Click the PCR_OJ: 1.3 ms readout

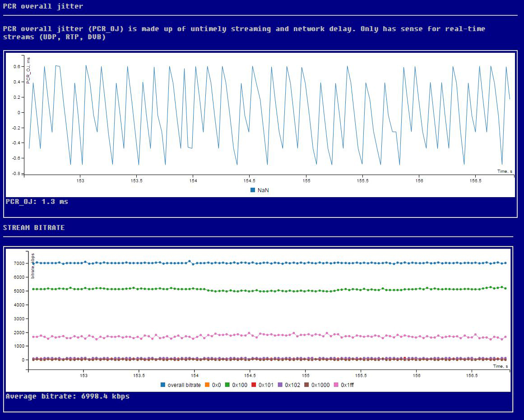point(37,201)
